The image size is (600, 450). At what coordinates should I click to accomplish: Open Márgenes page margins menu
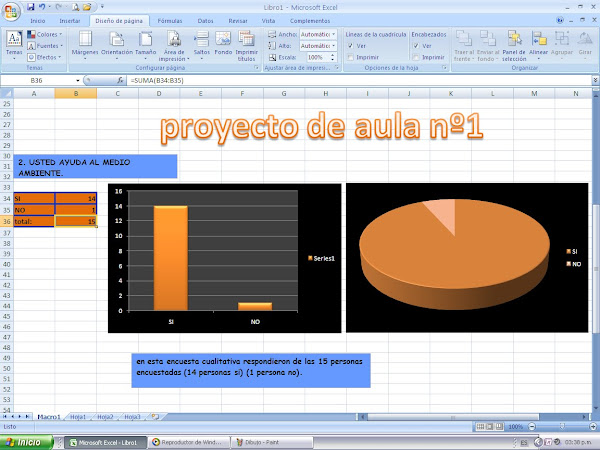coord(85,45)
